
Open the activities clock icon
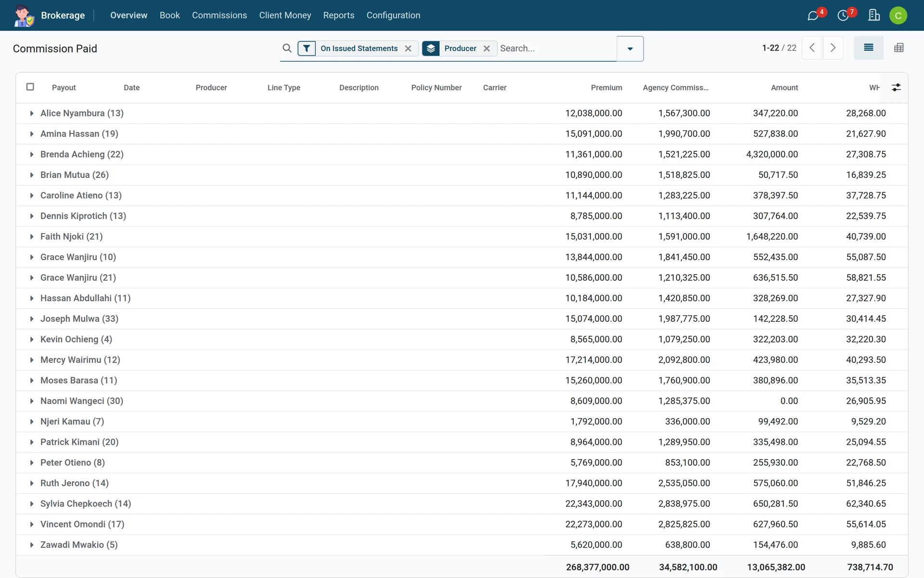pyautogui.click(x=843, y=15)
